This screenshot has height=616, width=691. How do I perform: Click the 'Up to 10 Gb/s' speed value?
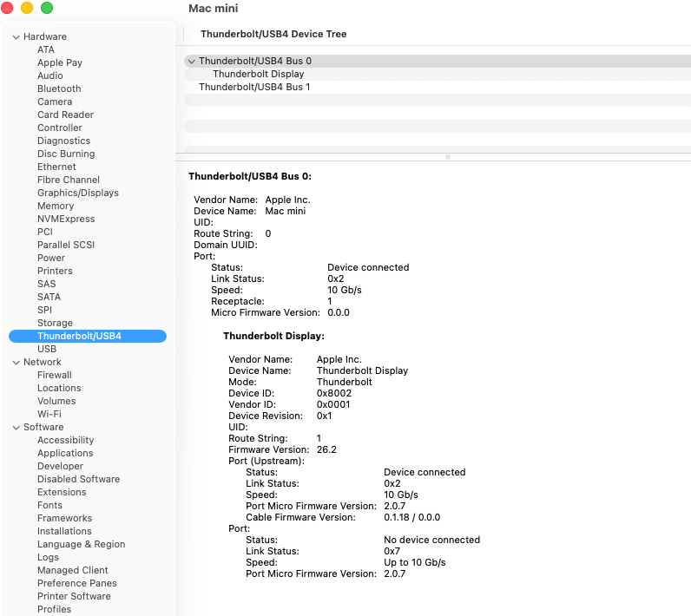[415, 562]
